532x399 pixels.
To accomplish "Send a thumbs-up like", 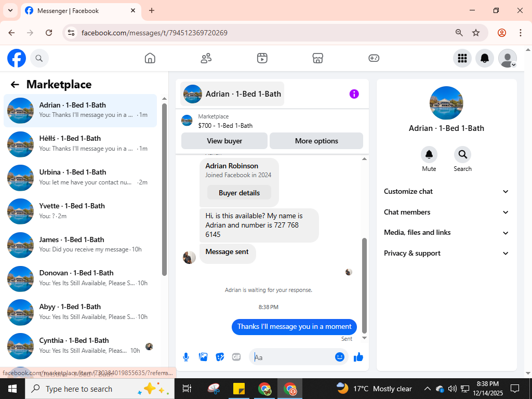I will click(358, 356).
